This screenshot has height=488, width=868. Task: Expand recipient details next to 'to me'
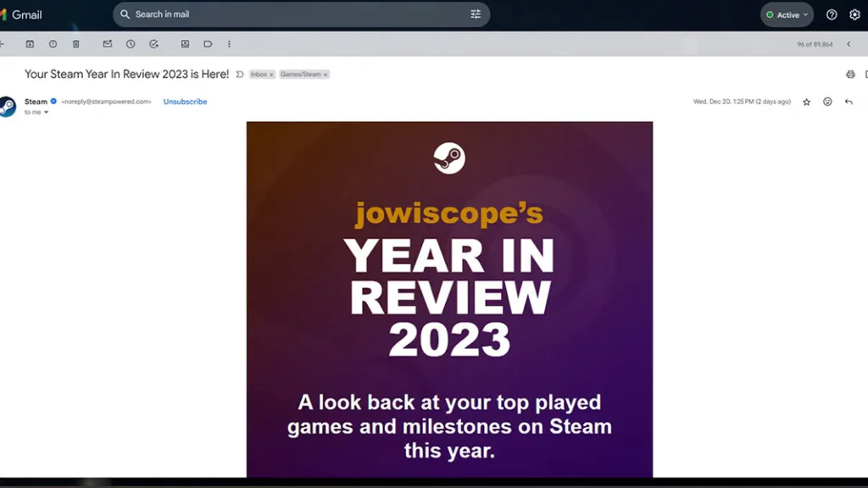(46, 113)
